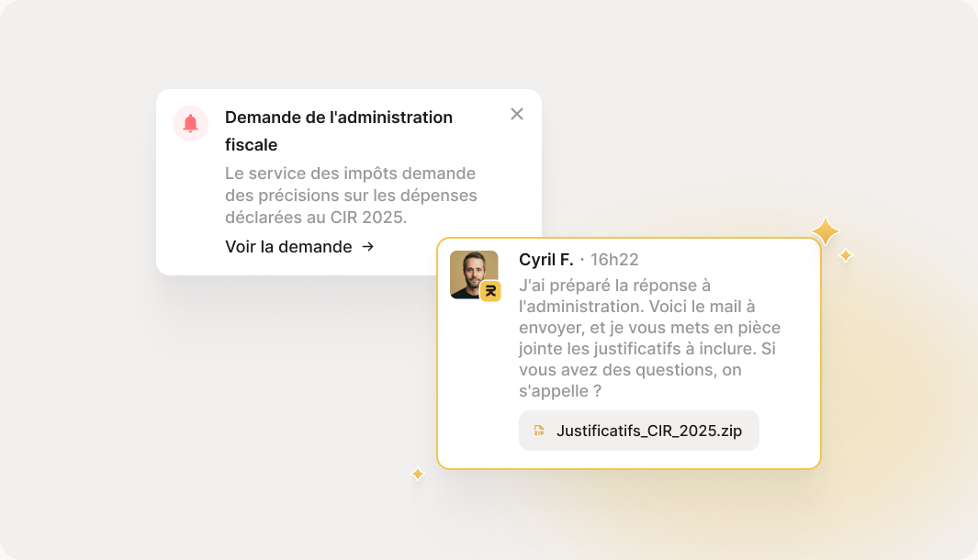The image size is (978, 560).
Task: Dismiss the tax administration notification
Action: (x=517, y=114)
